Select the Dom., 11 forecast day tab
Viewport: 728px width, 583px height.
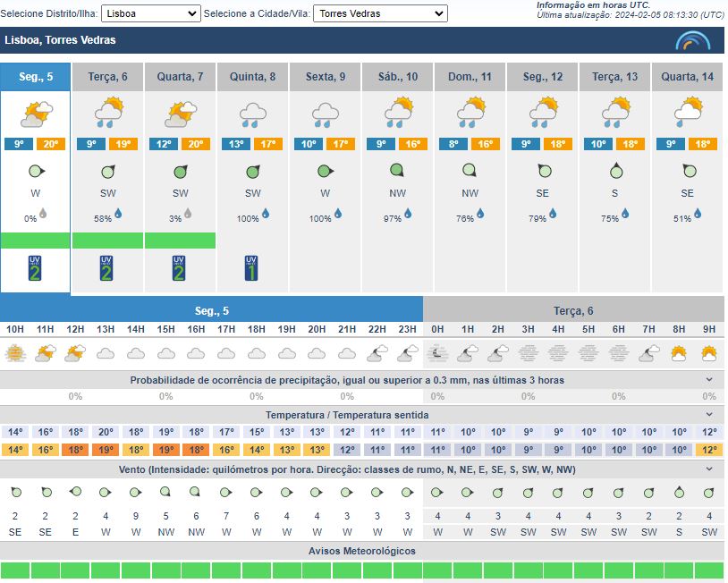click(470, 77)
